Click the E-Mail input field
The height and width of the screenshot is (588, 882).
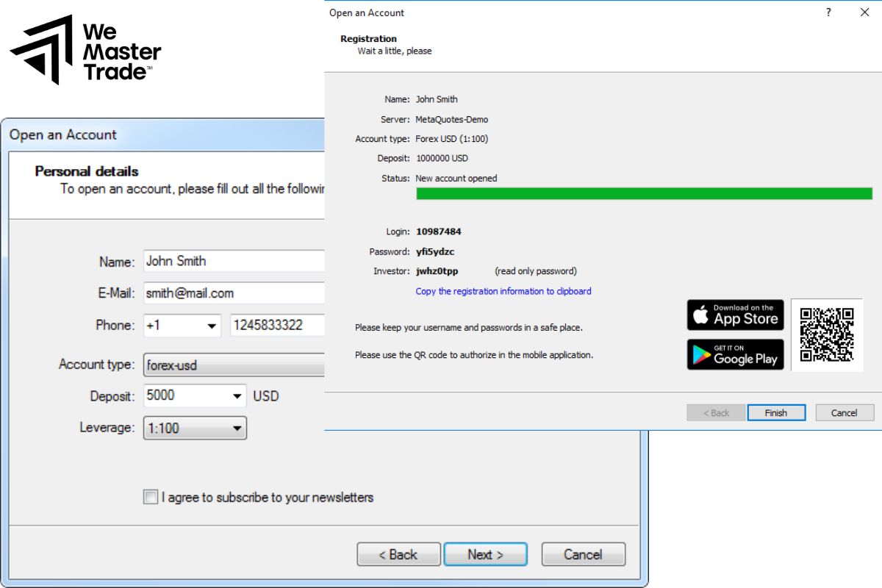click(234, 293)
